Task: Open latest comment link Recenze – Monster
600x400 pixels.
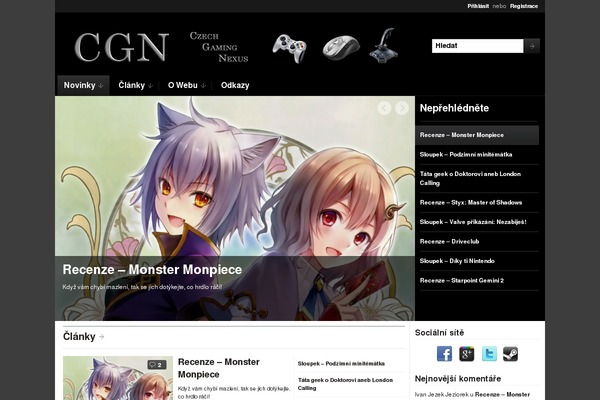Action: 502,395
